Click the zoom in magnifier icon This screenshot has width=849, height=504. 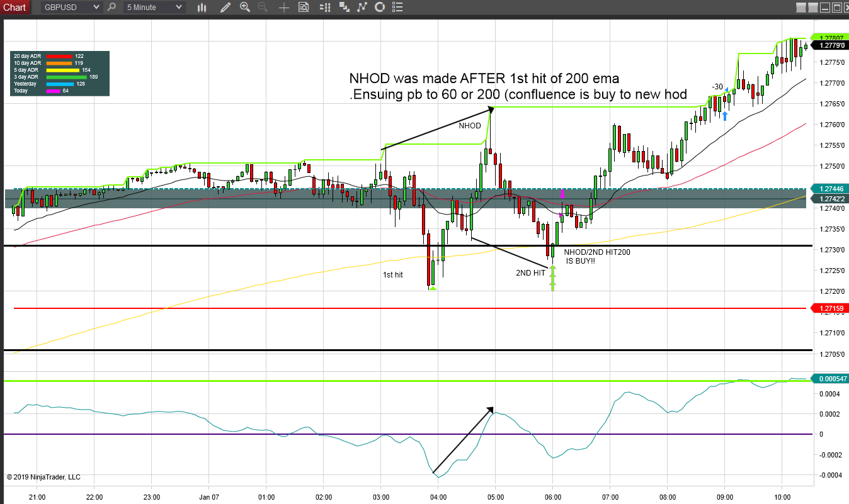coord(245,8)
